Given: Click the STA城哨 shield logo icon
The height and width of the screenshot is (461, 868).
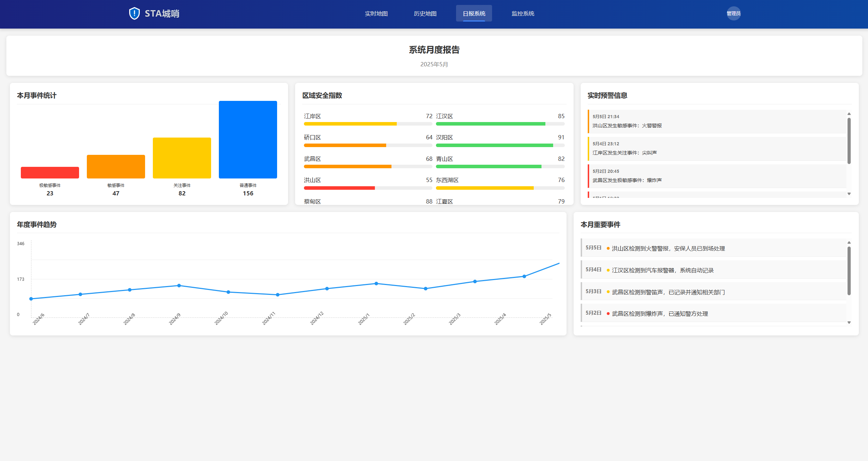Looking at the screenshot, I should tap(134, 13).
